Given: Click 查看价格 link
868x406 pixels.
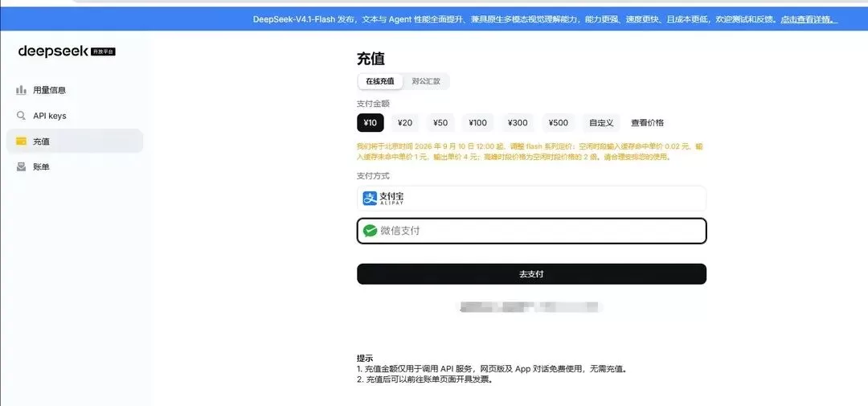Looking at the screenshot, I should click(647, 123).
